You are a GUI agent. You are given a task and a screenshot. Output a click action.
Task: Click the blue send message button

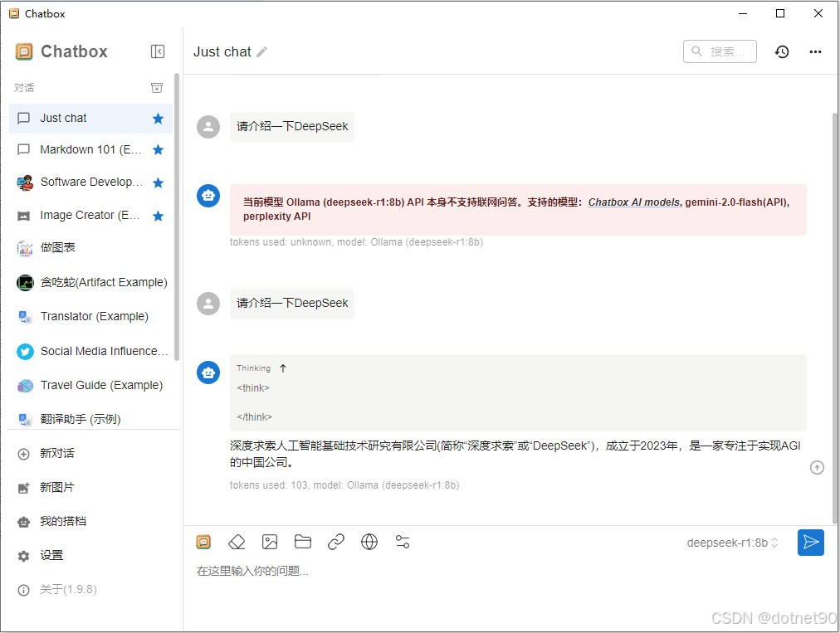pyautogui.click(x=811, y=543)
